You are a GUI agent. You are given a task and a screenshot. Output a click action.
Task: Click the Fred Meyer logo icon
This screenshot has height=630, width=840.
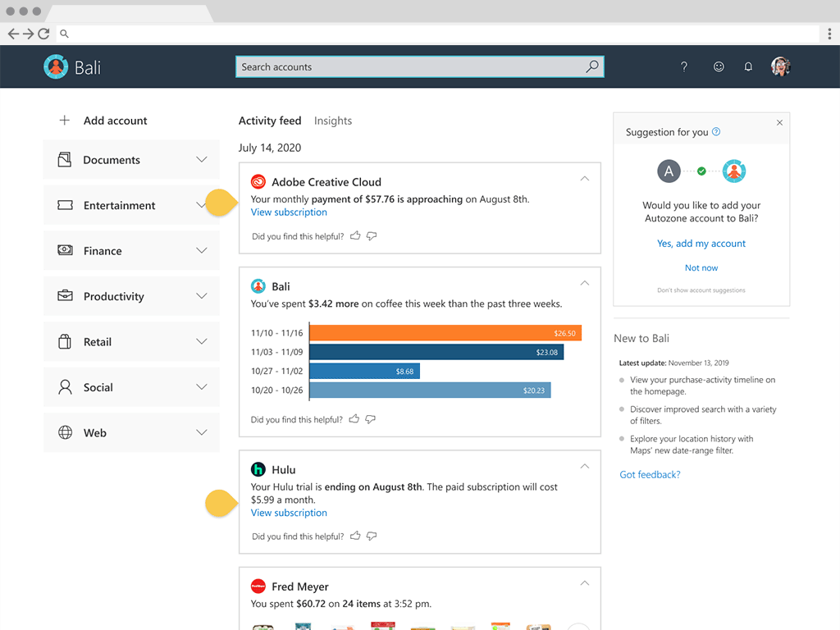tap(258, 586)
